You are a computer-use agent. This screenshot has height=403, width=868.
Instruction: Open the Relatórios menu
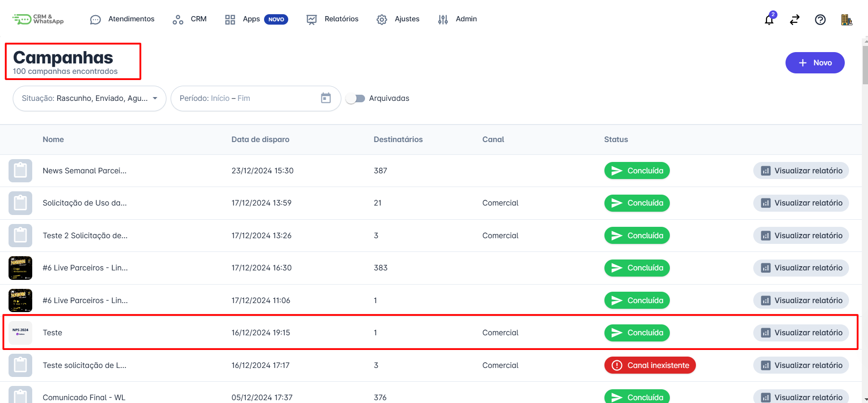(x=332, y=19)
